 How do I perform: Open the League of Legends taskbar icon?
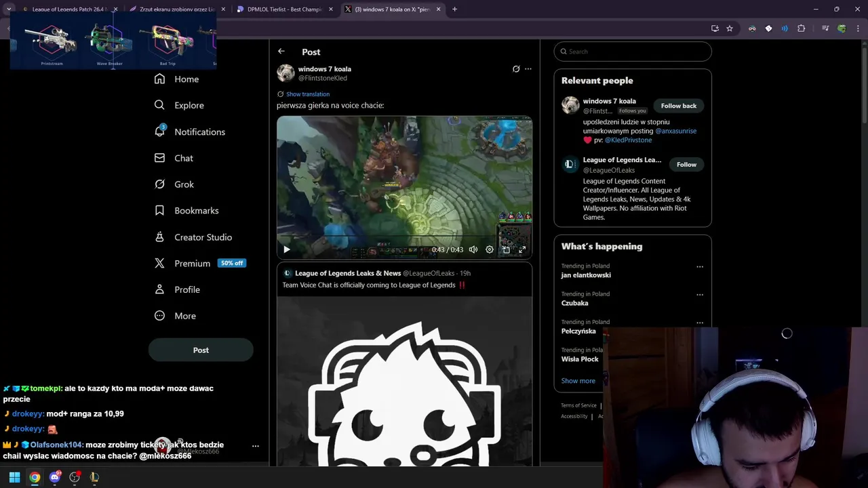pos(94,477)
